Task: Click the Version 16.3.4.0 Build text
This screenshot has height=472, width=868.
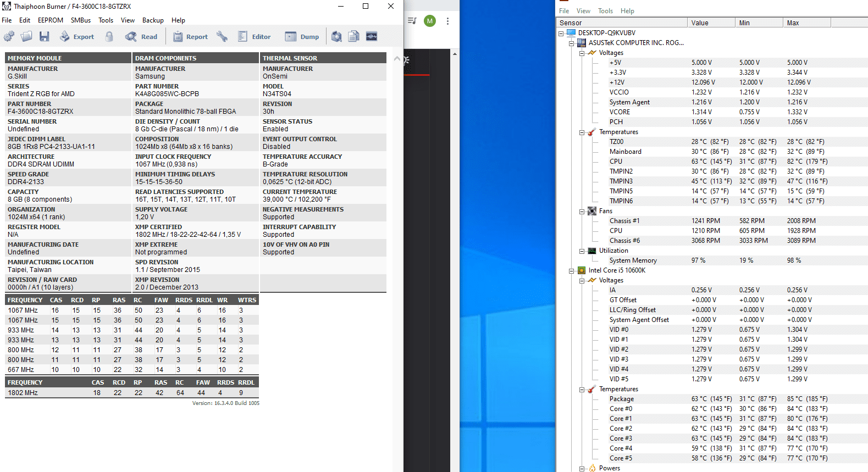Action: (225, 403)
